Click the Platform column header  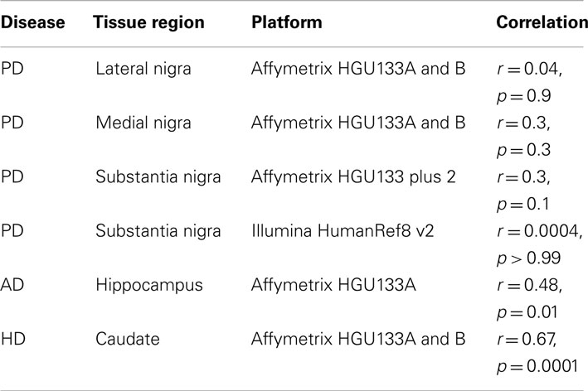click(286, 22)
